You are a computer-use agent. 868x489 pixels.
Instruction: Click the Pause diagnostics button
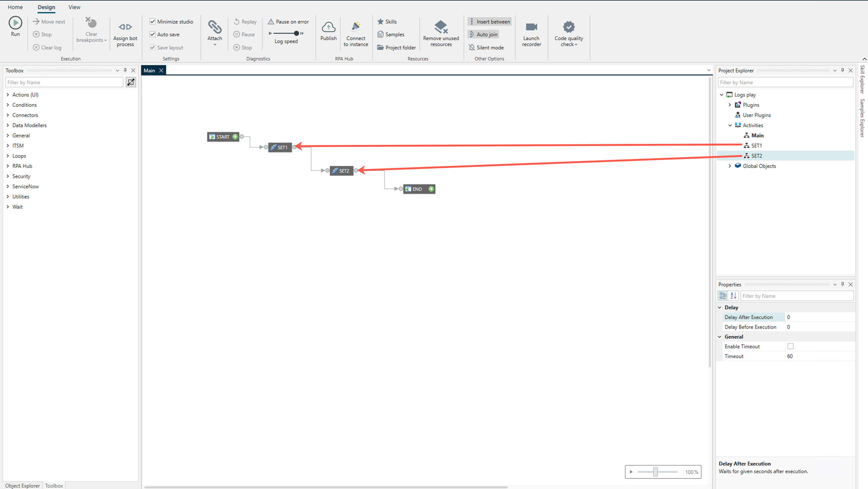pyautogui.click(x=244, y=34)
